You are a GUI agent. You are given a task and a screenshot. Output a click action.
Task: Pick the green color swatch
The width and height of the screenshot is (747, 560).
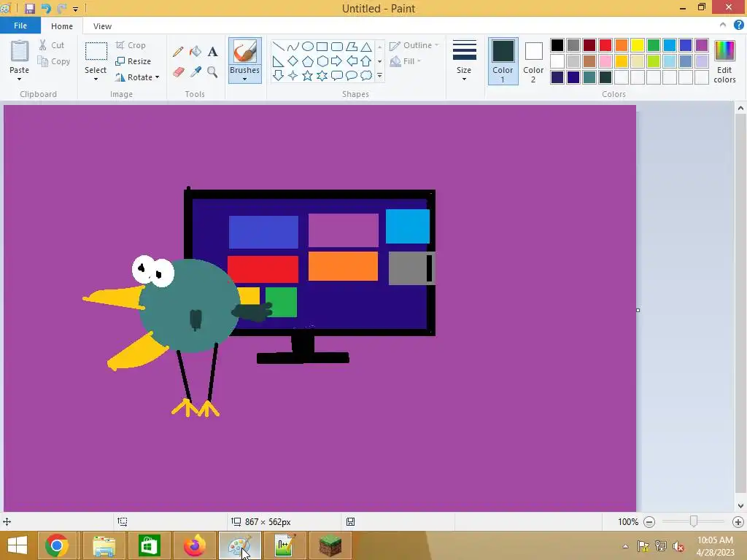pyautogui.click(x=654, y=45)
